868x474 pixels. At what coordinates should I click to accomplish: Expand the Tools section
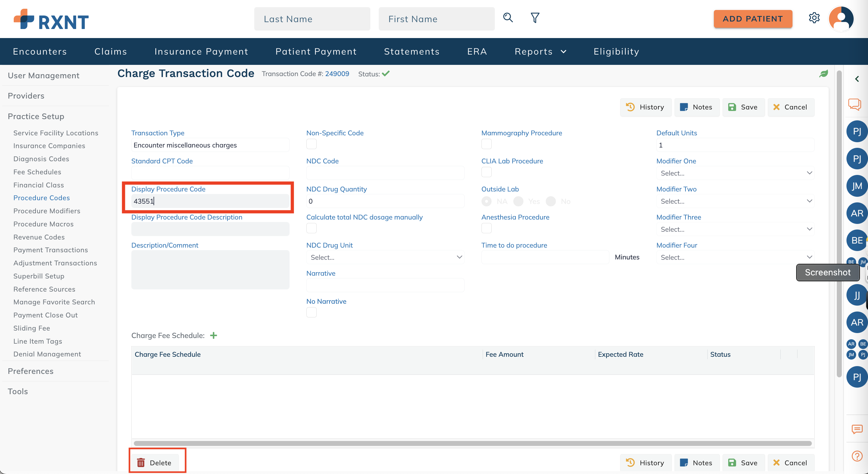point(17,391)
